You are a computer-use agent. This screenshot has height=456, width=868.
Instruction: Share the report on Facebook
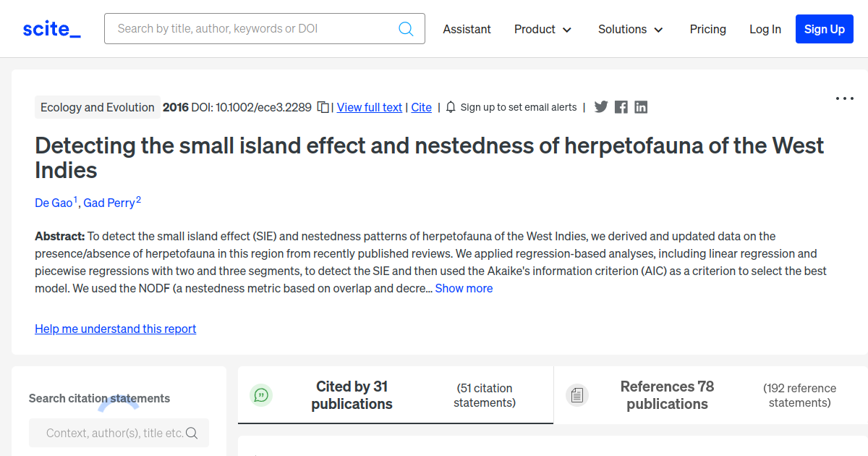pos(621,107)
